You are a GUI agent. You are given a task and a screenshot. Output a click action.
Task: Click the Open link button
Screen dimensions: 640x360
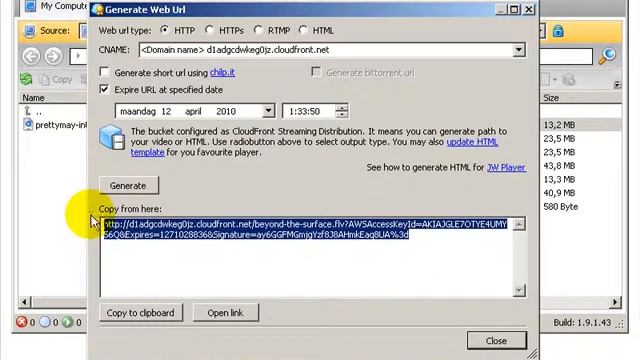coord(225,313)
